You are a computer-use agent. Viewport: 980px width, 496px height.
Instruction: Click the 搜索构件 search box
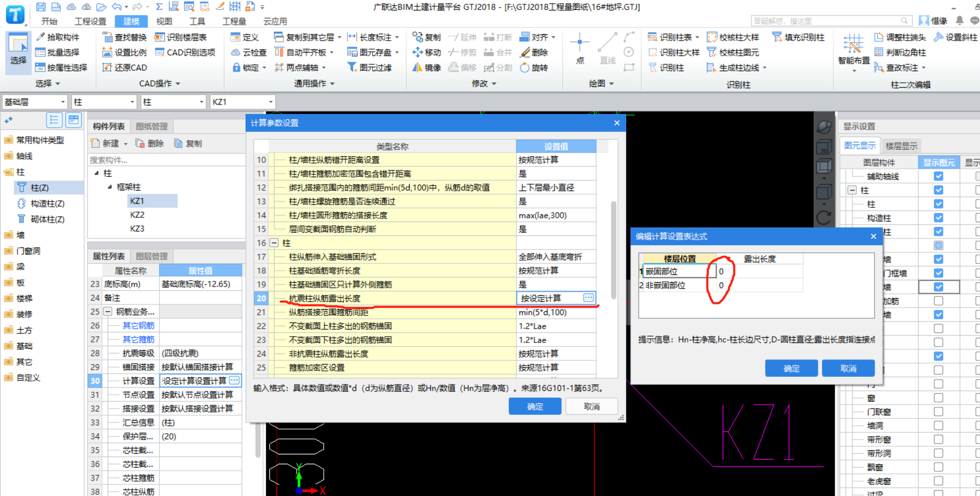166,160
